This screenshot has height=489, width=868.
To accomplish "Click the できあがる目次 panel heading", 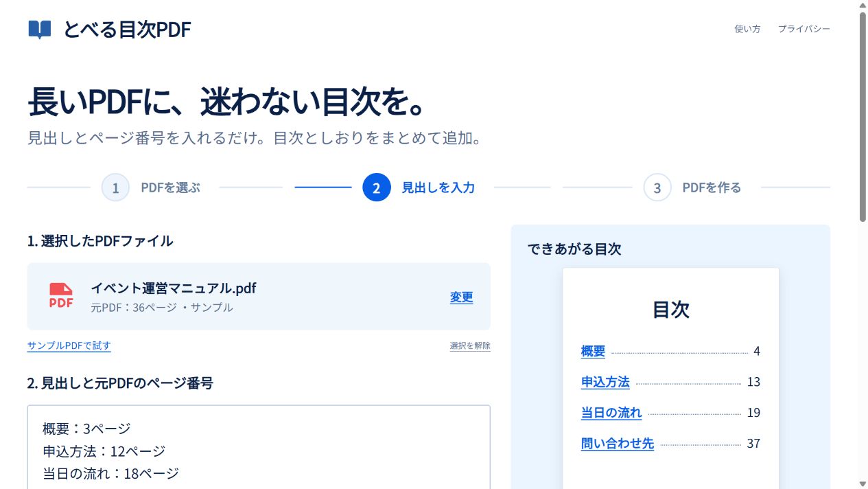I will [x=574, y=249].
